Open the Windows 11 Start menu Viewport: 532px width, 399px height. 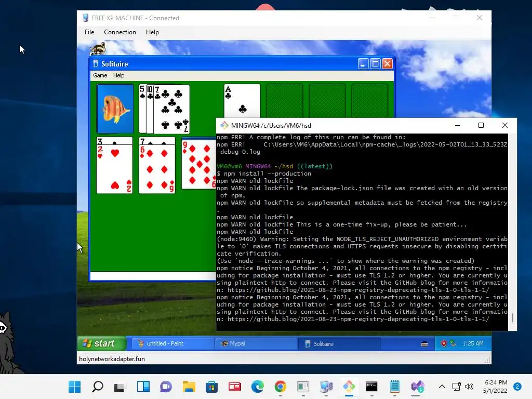click(75, 387)
